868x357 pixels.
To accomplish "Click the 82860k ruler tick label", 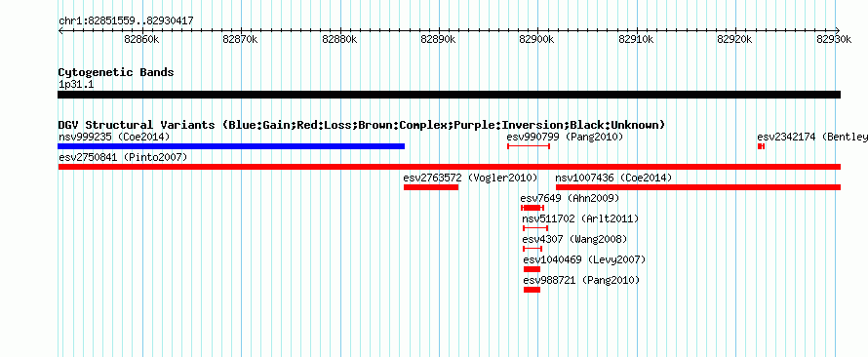I will point(141,40).
